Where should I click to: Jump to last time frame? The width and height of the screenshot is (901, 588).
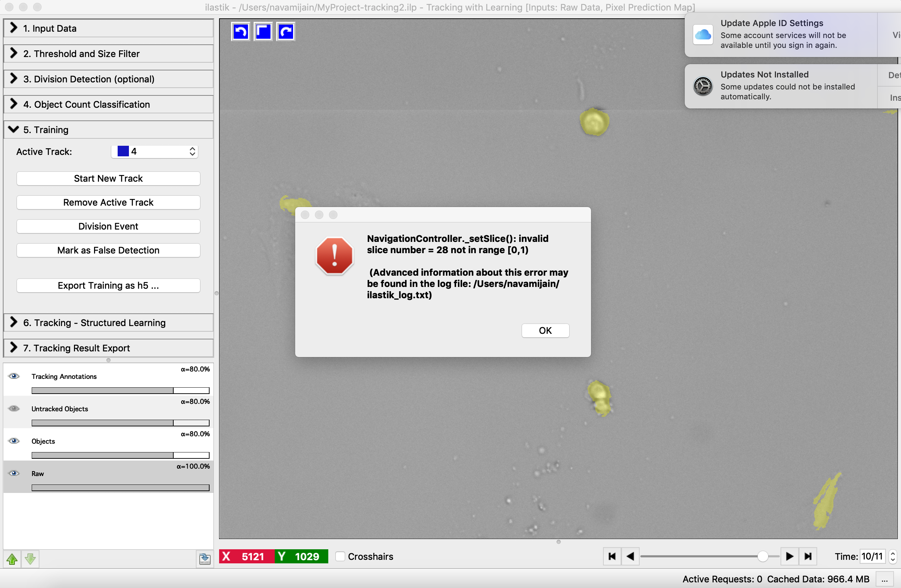tap(808, 556)
